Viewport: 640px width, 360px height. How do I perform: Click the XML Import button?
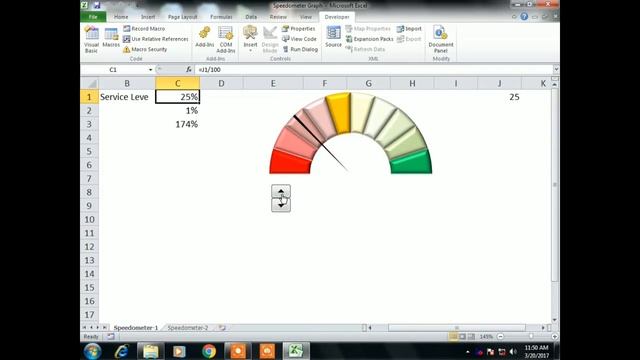pos(409,29)
